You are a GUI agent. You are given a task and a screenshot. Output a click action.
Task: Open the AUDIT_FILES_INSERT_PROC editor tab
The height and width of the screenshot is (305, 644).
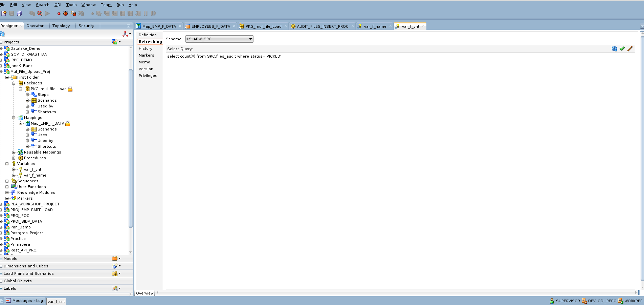click(x=323, y=26)
